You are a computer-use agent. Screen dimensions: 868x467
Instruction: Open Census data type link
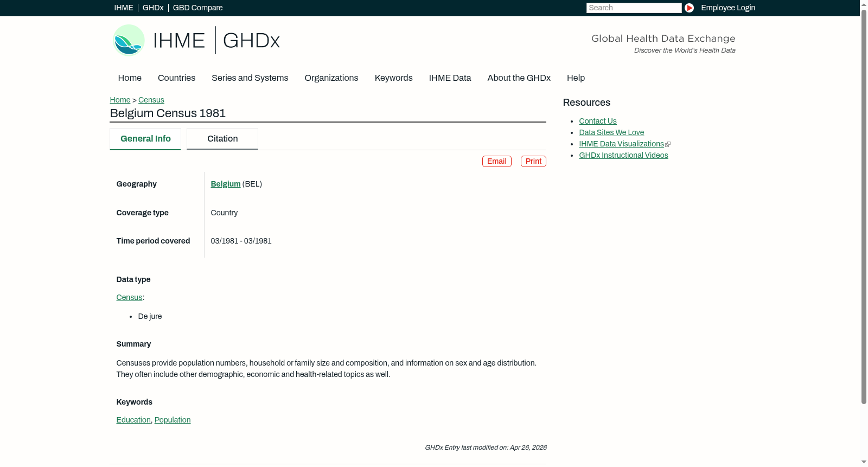click(129, 297)
